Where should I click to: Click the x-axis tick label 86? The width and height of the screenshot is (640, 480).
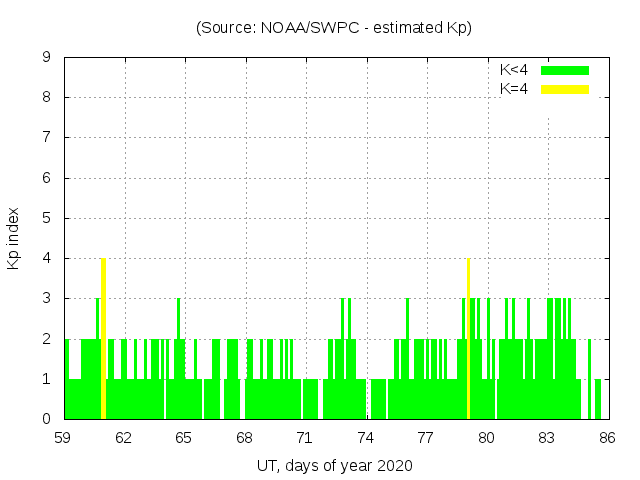pos(607,438)
